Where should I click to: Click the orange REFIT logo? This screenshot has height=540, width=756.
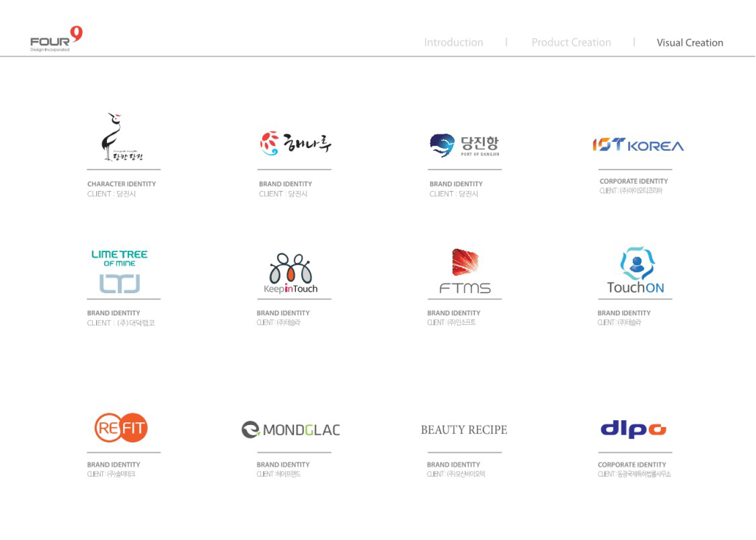coord(121,428)
